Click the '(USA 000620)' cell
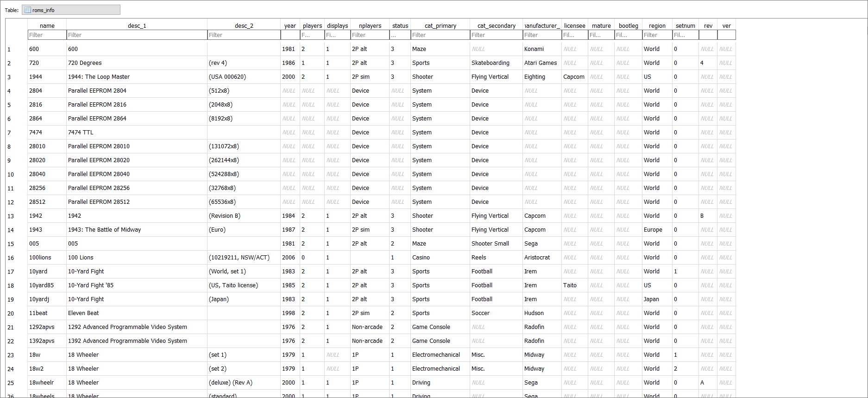The image size is (868, 398). pos(244,77)
